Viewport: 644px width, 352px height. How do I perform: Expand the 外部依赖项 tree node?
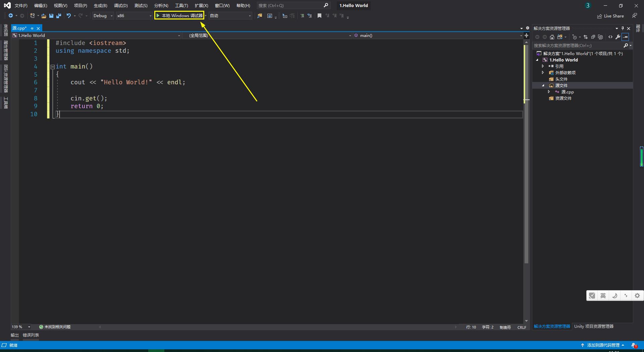coord(543,73)
